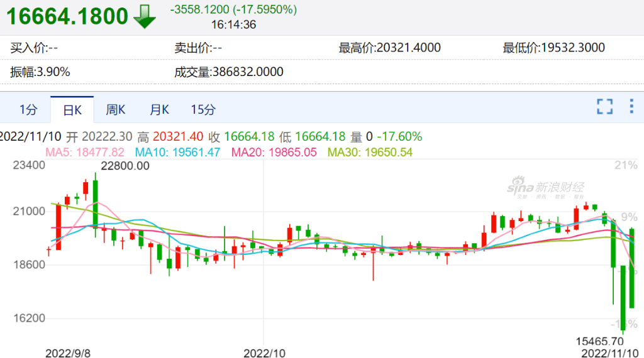
Task: Switch to the 1分 chart tab
Action: (x=28, y=110)
